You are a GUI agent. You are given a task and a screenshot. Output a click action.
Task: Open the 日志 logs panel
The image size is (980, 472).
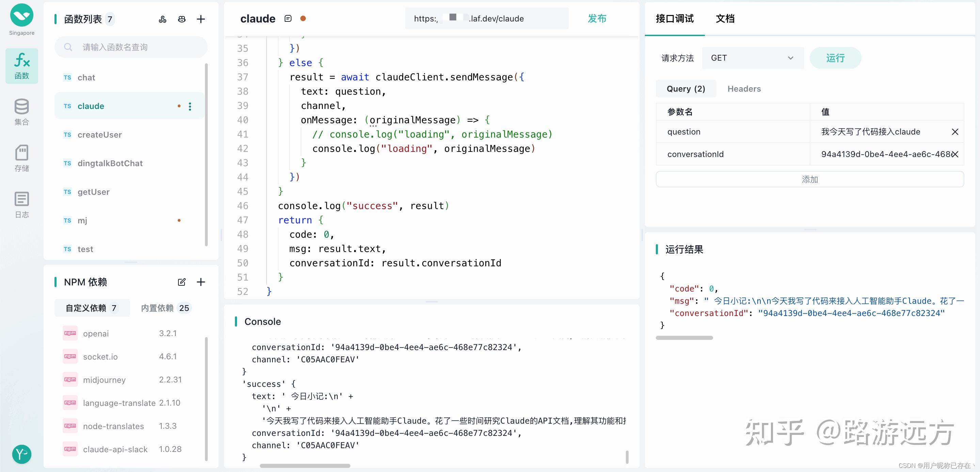click(x=21, y=205)
